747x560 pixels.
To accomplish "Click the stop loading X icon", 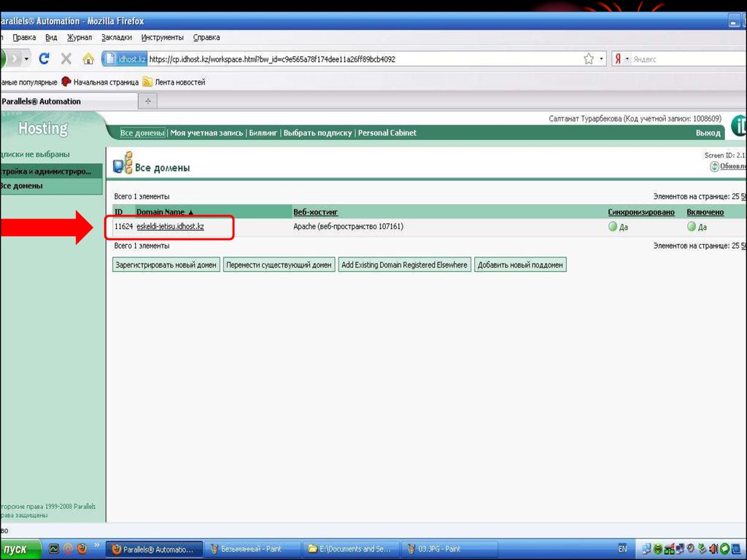I will point(66,59).
